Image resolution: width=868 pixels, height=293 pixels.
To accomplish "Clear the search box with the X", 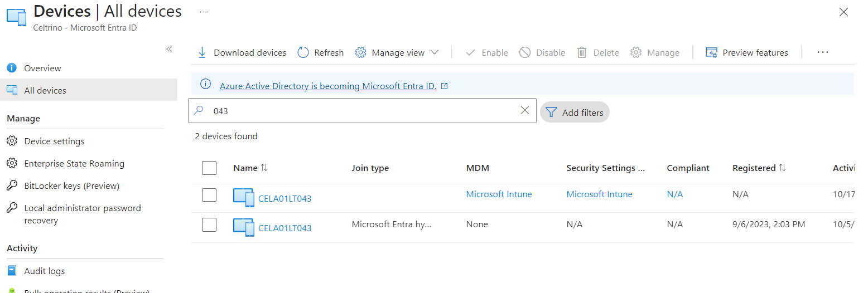I will point(524,110).
